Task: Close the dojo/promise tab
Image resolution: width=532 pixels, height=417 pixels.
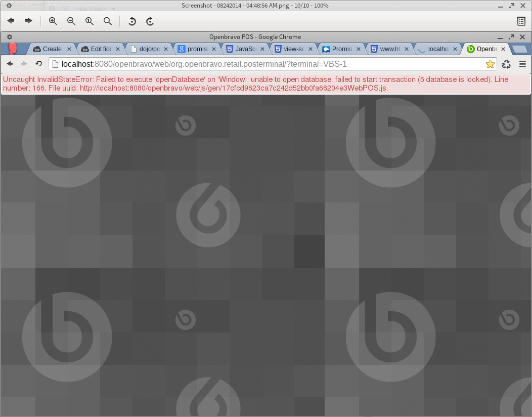Action: click(x=166, y=49)
